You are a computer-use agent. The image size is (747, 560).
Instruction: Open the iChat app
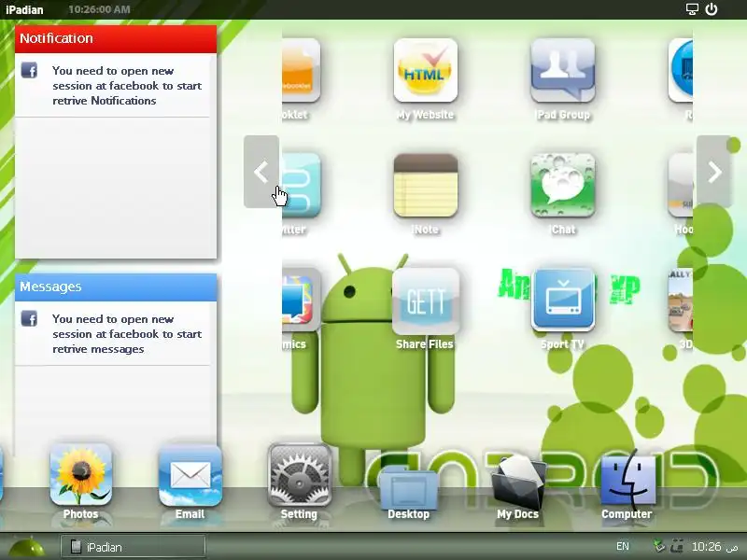click(x=563, y=185)
